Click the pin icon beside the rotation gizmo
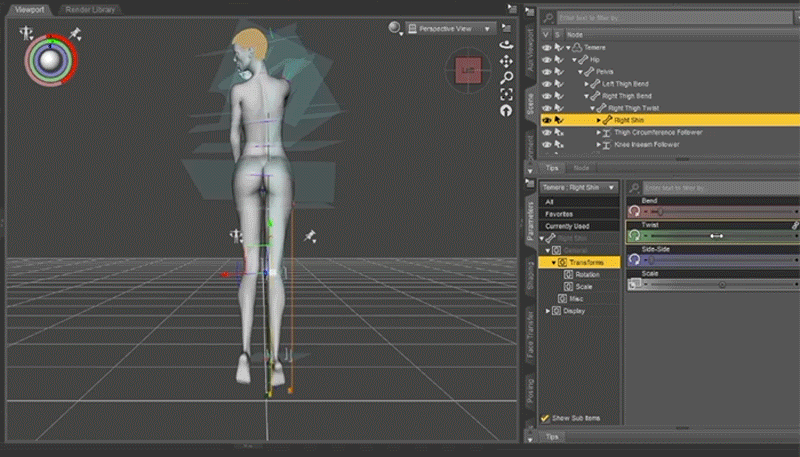The width and height of the screenshot is (800, 457). click(x=76, y=34)
